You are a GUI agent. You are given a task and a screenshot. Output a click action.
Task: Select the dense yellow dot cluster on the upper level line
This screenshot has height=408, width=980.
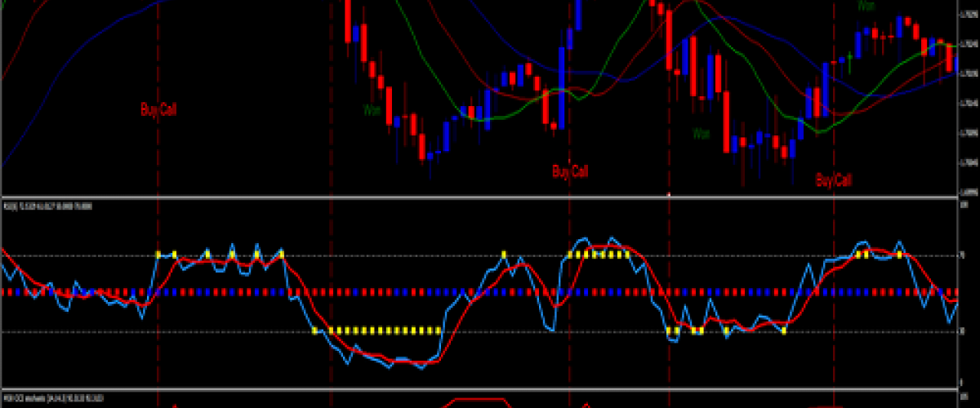pos(599,255)
